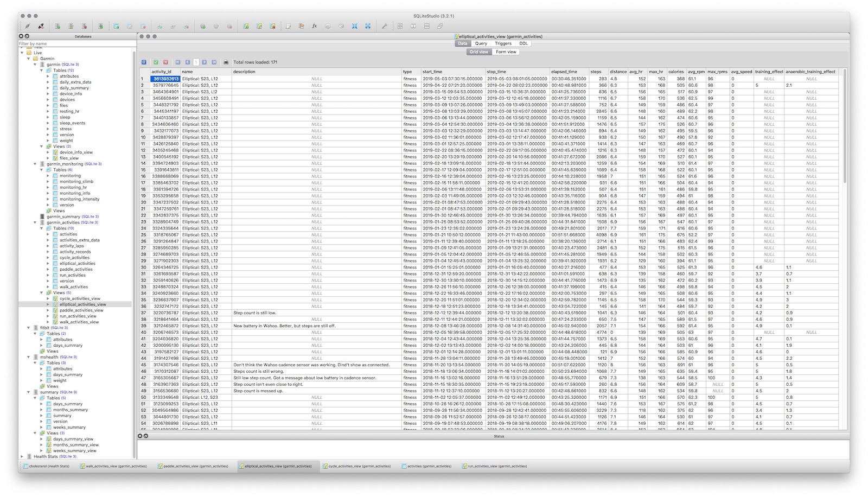Viewport: 868px width, 497px height.
Task: Collapse the Garmin folder node
Action: pos(29,59)
